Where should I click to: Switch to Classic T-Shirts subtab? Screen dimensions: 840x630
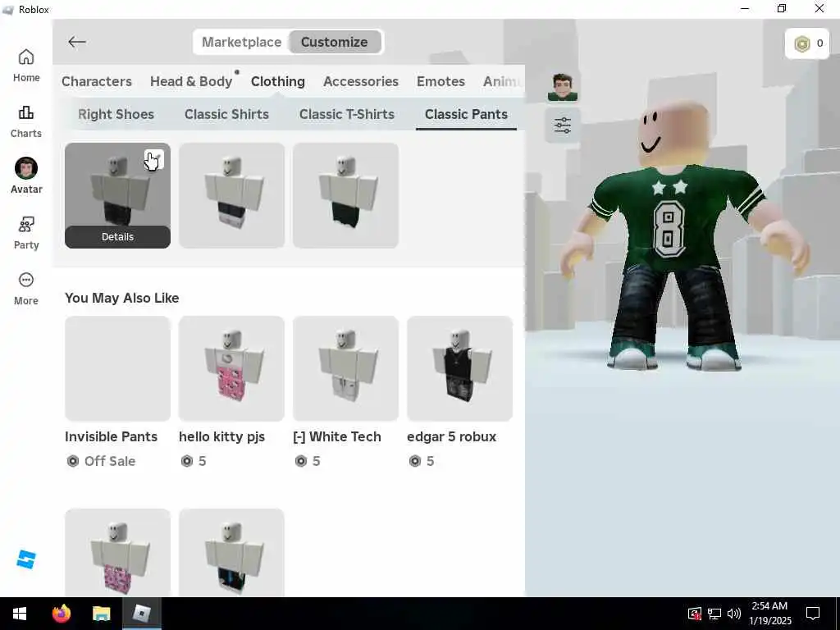click(x=347, y=114)
